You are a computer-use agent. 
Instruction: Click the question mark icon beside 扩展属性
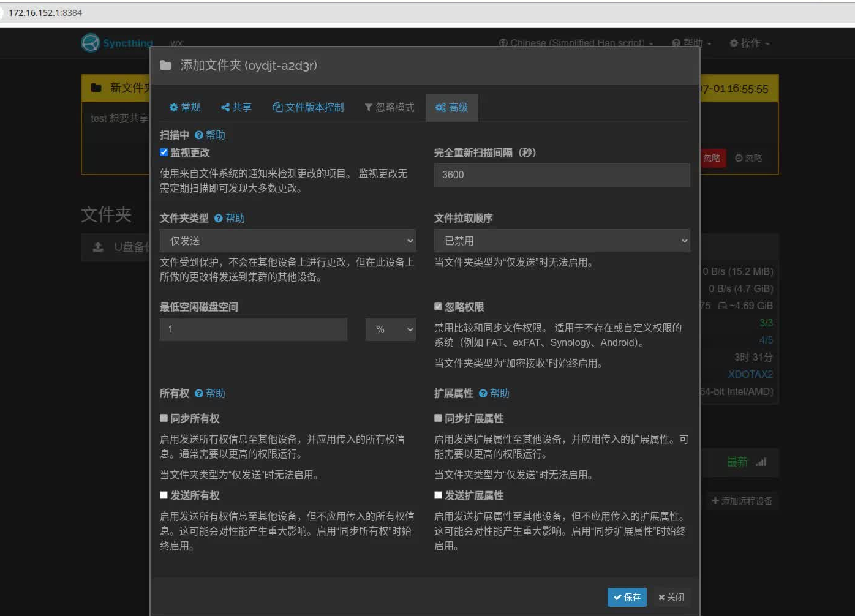tap(483, 393)
